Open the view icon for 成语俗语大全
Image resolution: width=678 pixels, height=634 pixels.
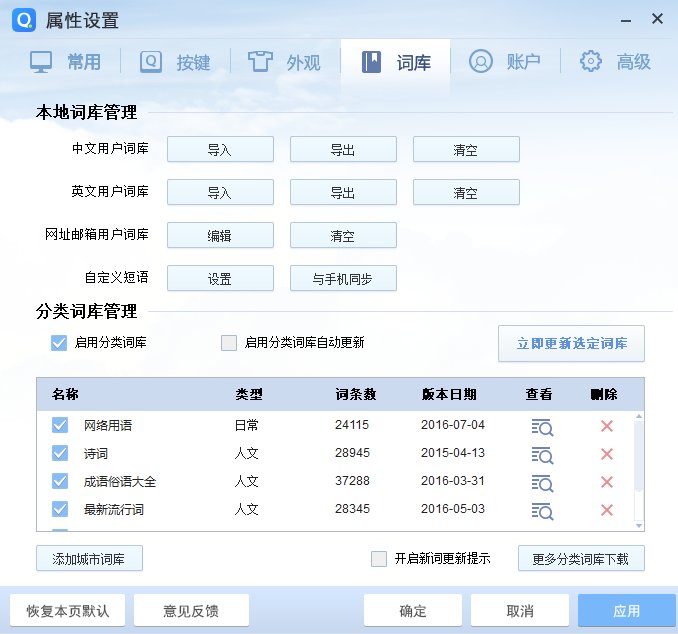click(x=542, y=482)
